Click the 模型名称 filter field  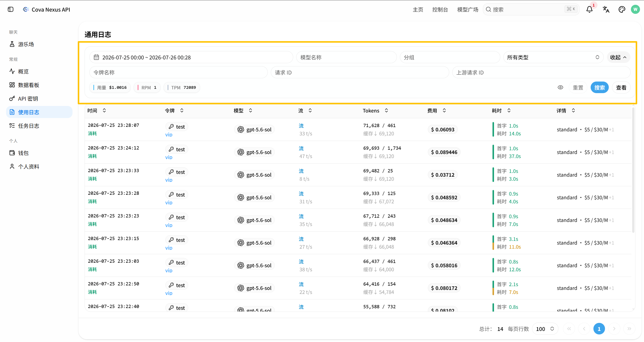tap(346, 57)
